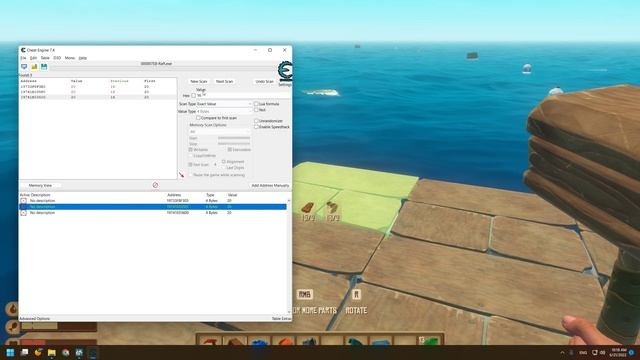Click the address list scrollbar up arrow
This screenshot has height=360, width=640.
[289, 200]
